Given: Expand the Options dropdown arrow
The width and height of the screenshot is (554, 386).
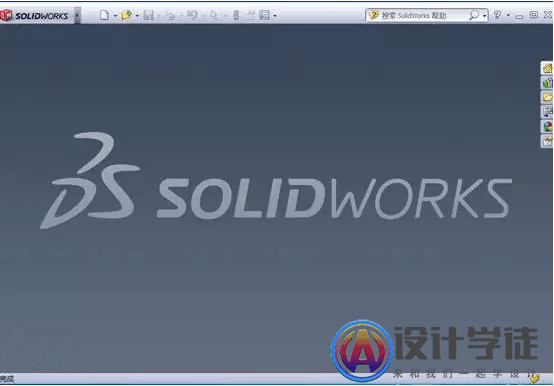Looking at the screenshot, I should [x=275, y=16].
